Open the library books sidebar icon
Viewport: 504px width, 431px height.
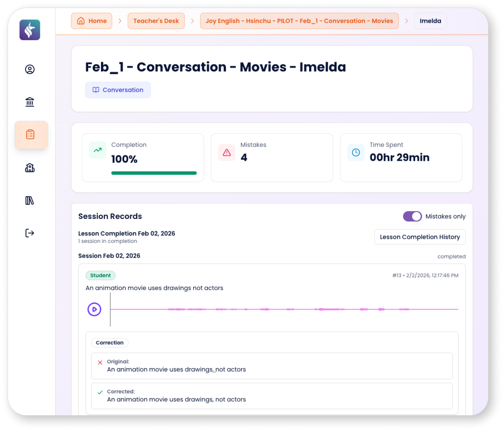click(30, 200)
